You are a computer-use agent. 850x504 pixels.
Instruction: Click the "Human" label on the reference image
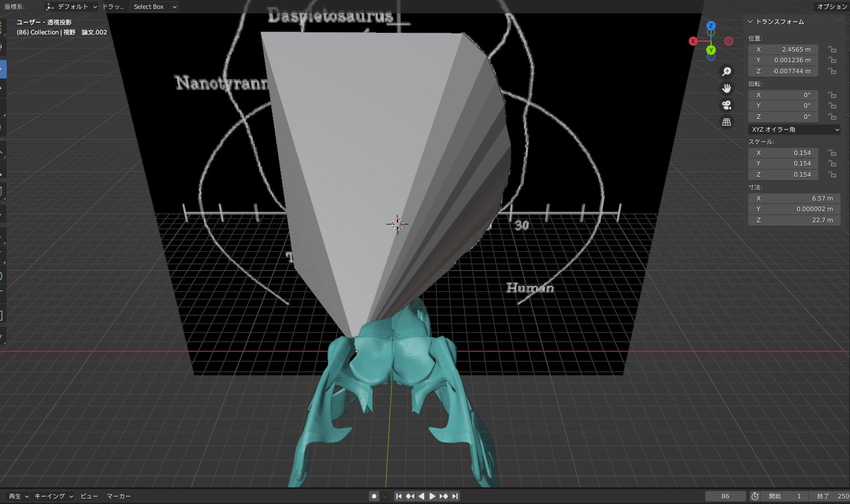point(530,288)
